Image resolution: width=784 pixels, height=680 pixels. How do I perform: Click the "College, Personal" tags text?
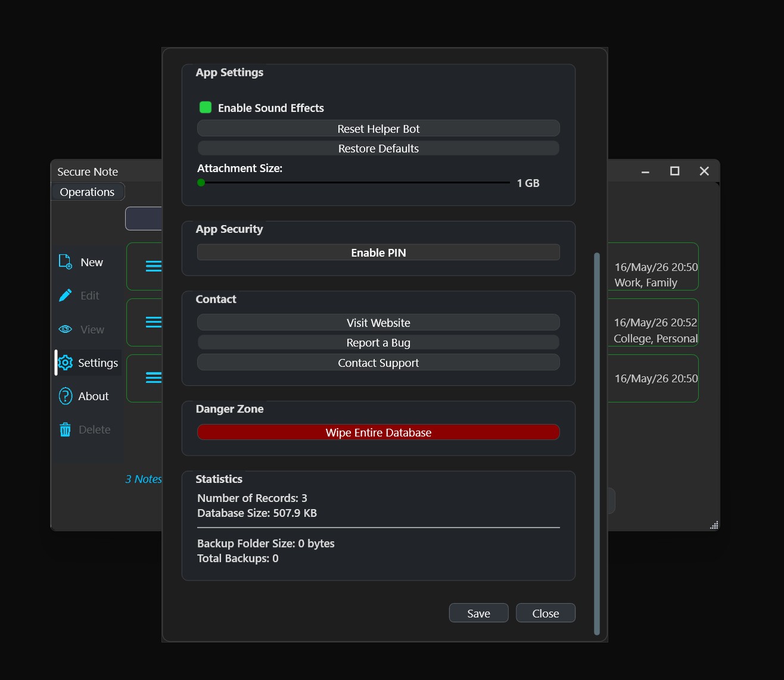click(655, 339)
